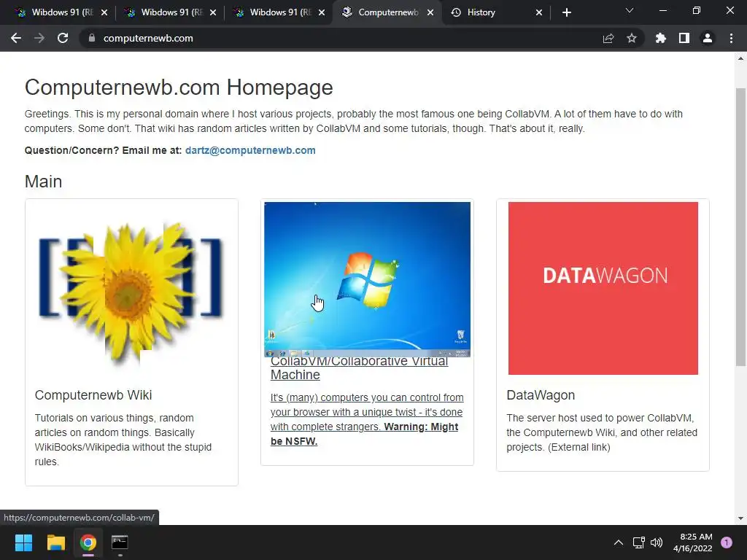Image resolution: width=747 pixels, height=560 pixels.
Task: Share this page via share icon
Action: (608, 38)
